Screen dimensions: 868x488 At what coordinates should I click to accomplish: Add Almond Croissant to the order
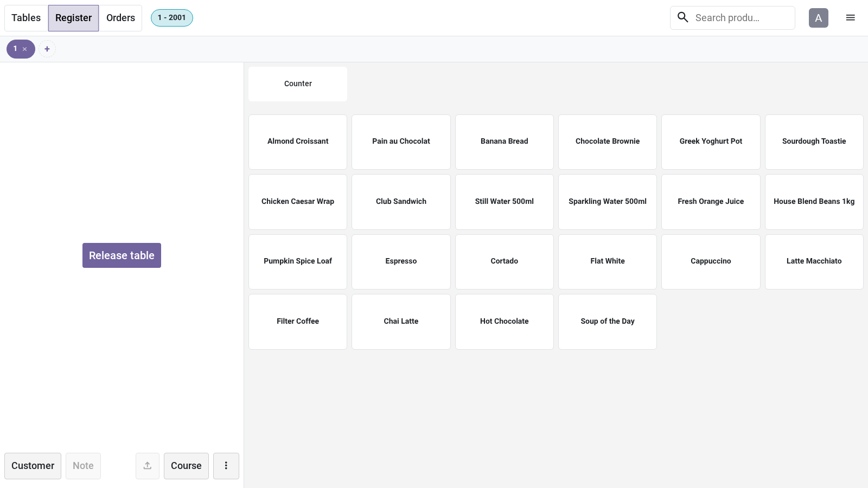[298, 142]
